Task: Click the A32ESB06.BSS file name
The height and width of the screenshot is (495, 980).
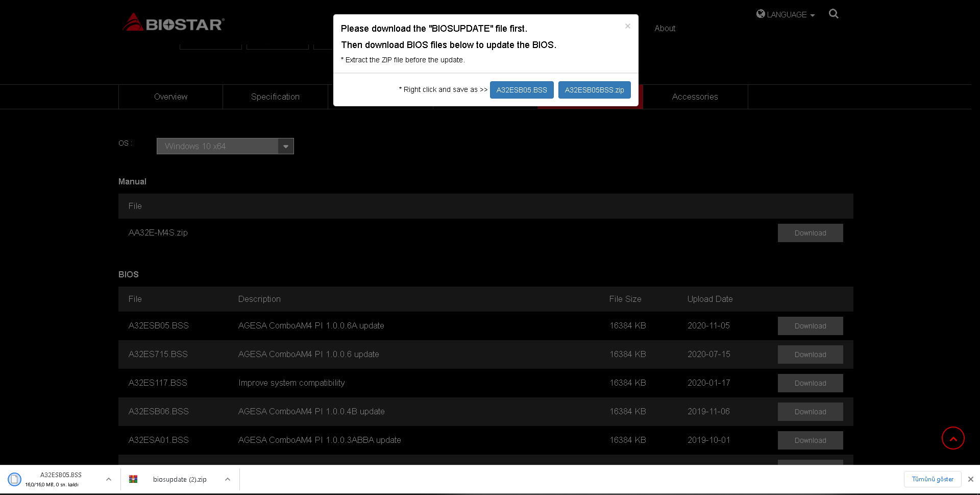Action: tap(159, 411)
